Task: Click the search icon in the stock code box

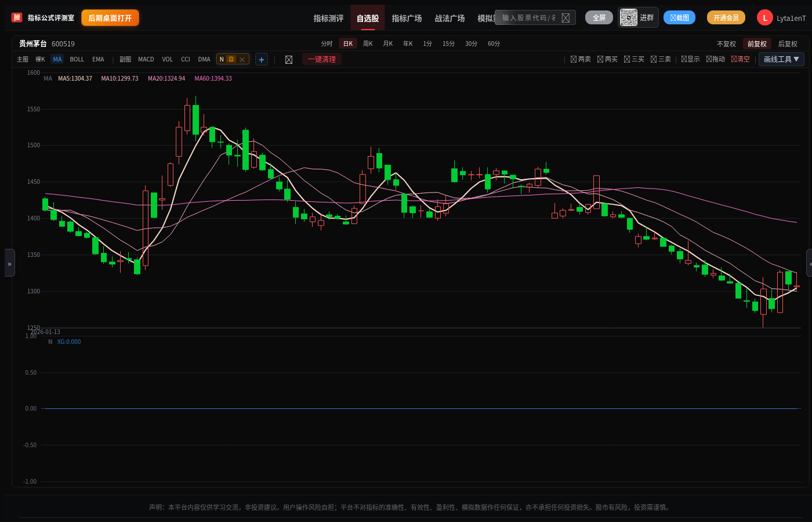Action: coord(565,18)
